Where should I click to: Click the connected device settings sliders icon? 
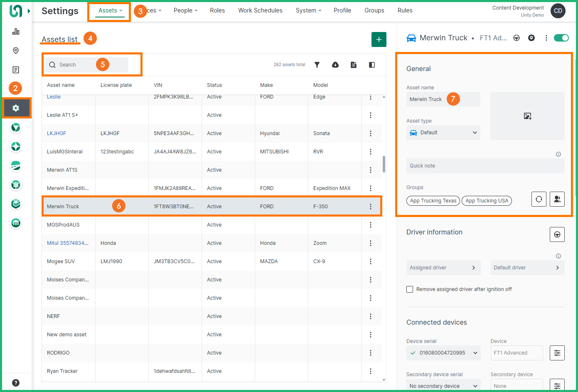[557, 353]
